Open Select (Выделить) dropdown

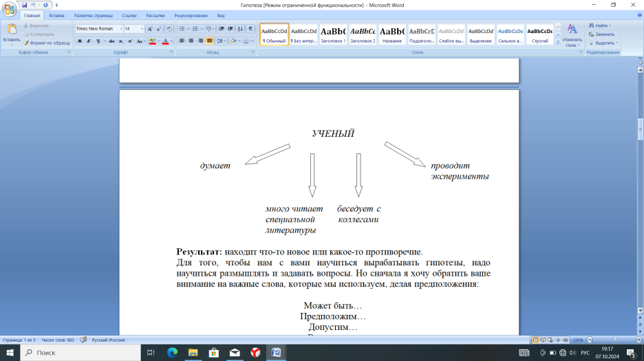pos(603,43)
